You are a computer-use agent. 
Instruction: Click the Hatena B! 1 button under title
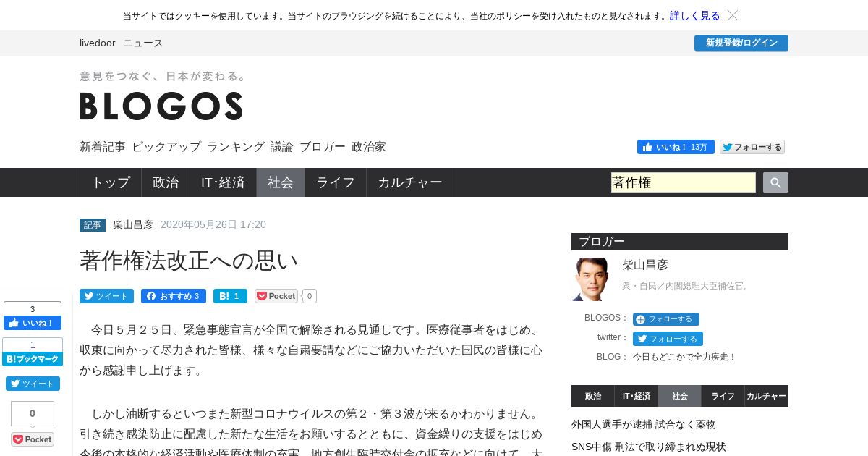click(x=230, y=296)
